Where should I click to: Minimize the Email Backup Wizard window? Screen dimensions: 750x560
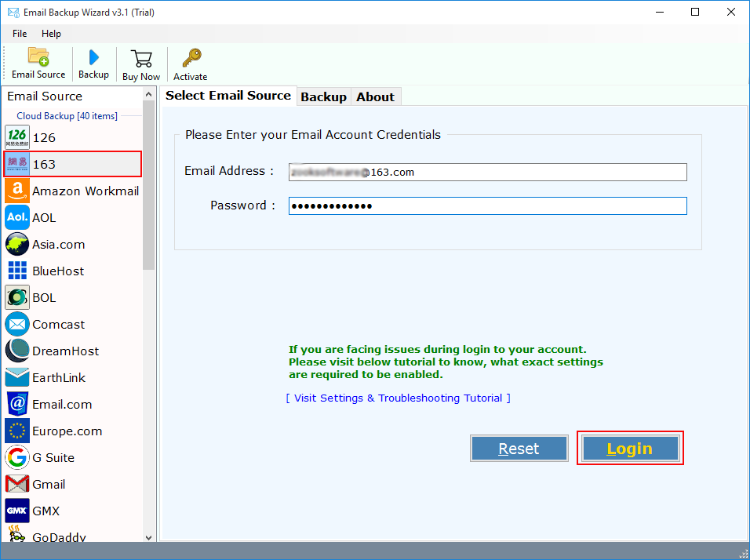(x=660, y=12)
